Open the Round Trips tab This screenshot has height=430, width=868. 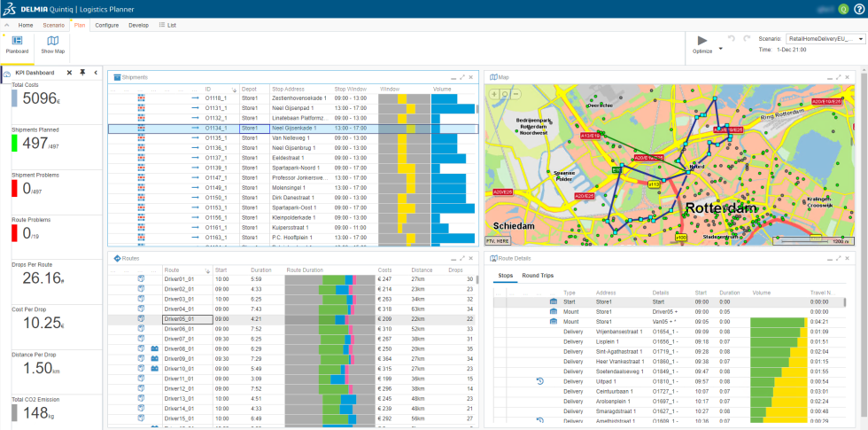click(538, 276)
